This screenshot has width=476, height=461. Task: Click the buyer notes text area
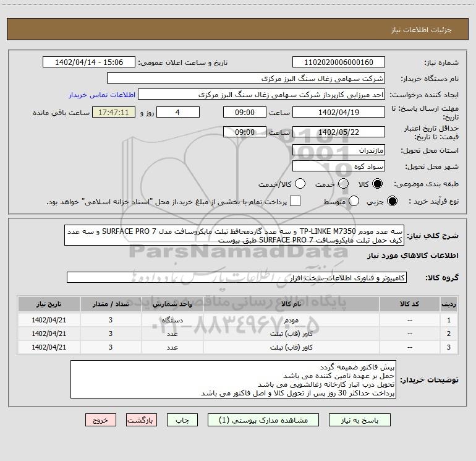click(x=234, y=379)
